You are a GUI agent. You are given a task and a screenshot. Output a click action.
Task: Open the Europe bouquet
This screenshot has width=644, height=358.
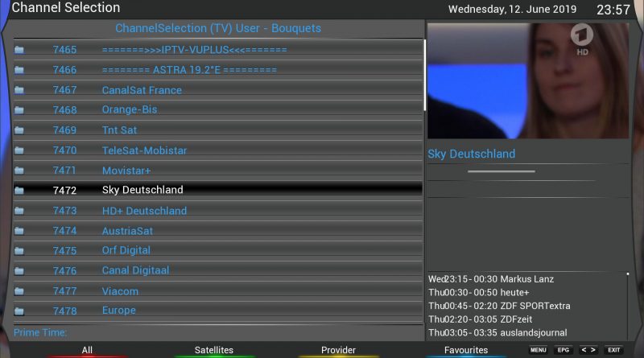(x=217, y=311)
